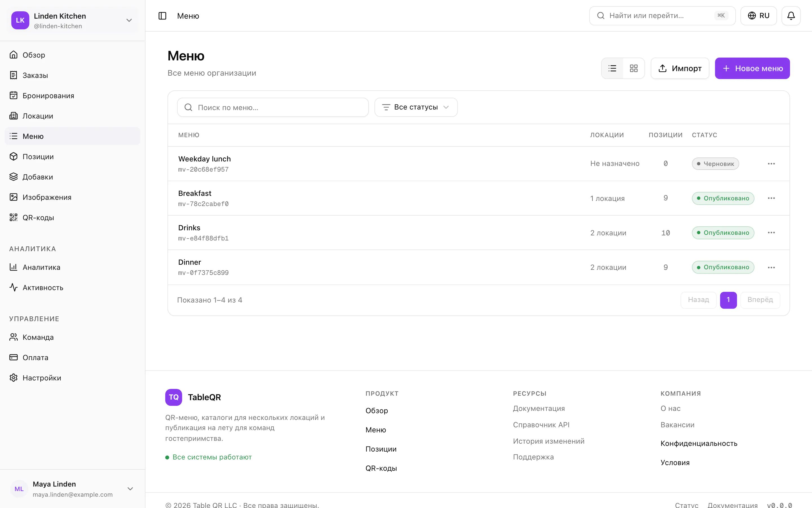Focus the Поиск по меню search field

pyautogui.click(x=273, y=107)
